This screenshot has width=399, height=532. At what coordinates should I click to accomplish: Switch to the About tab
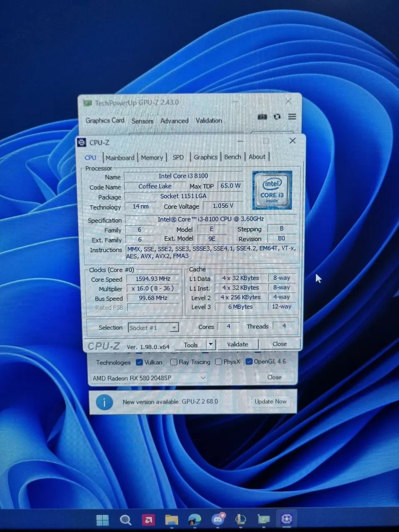point(257,157)
